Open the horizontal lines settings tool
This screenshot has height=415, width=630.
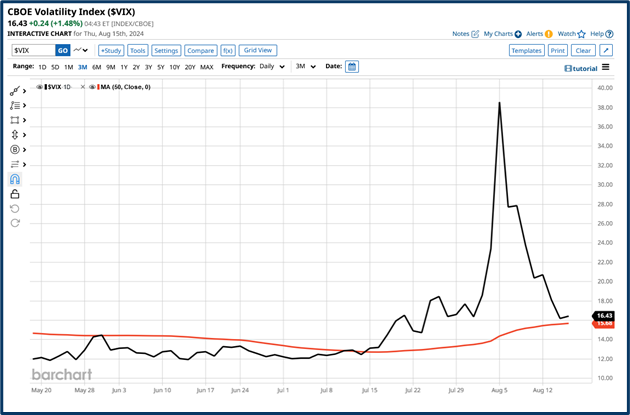[x=14, y=164]
